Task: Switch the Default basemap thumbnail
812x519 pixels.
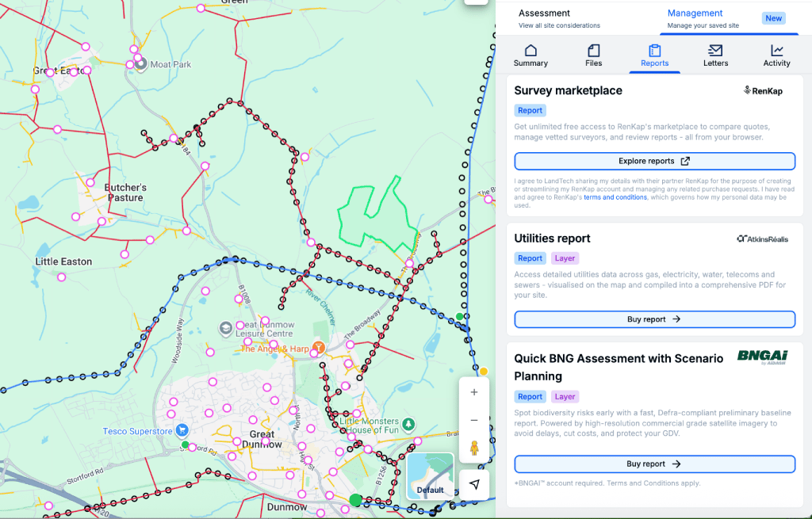Action: (x=431, y=476)
